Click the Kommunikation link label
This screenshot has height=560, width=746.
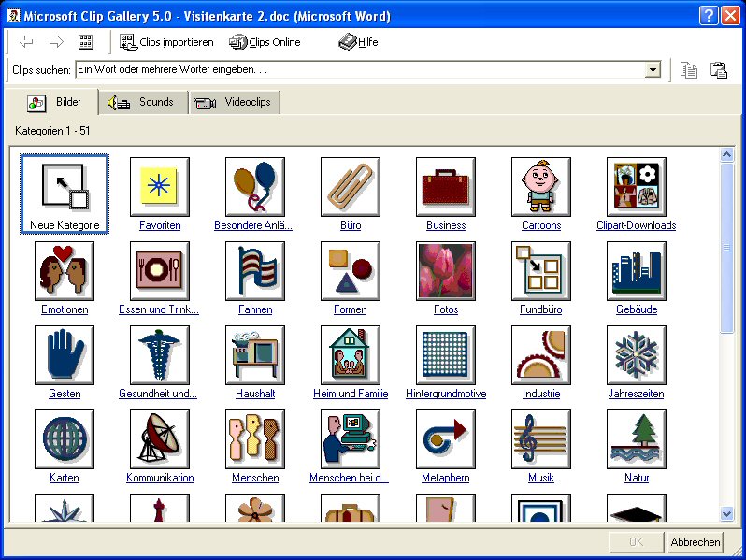(160, 478)
